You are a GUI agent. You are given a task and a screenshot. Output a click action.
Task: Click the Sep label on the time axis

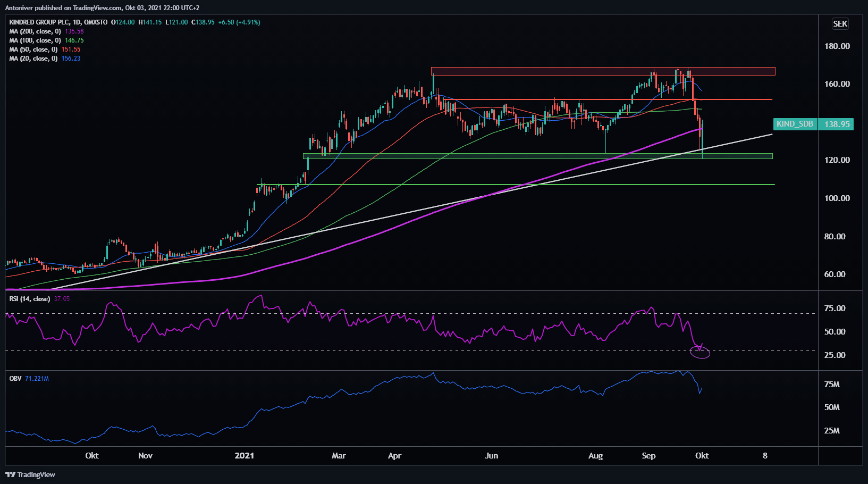(x=648, y=456)
